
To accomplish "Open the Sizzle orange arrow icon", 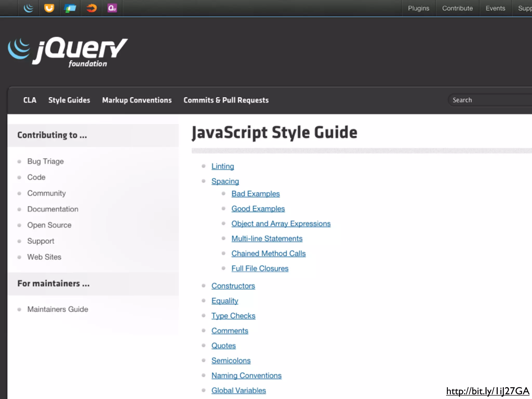I will point(91,8).
